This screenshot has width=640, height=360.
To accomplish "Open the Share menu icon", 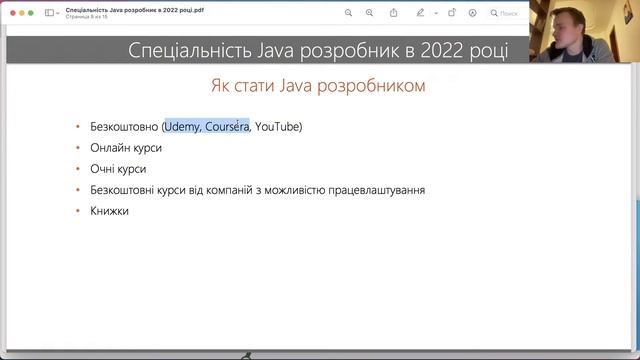I will coord(393,13).
